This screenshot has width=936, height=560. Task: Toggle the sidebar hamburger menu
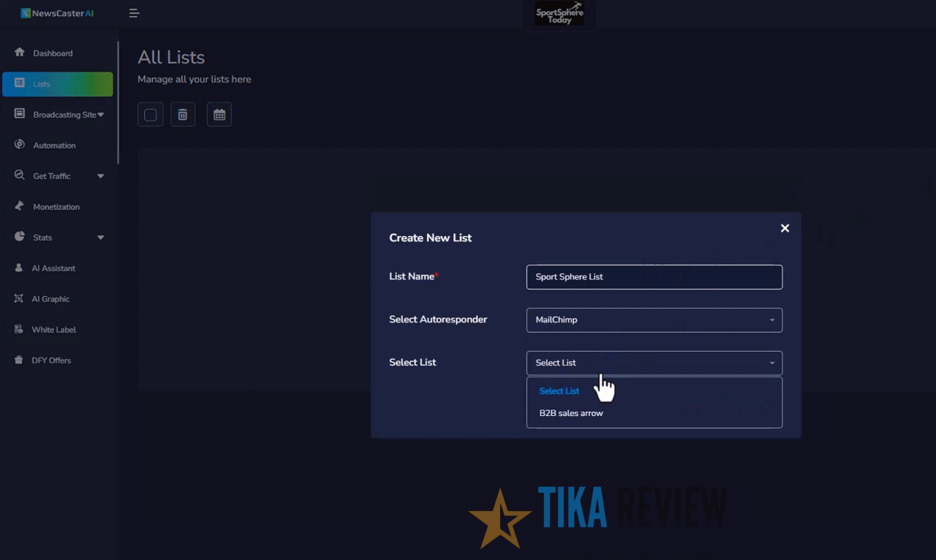point(134,13)
